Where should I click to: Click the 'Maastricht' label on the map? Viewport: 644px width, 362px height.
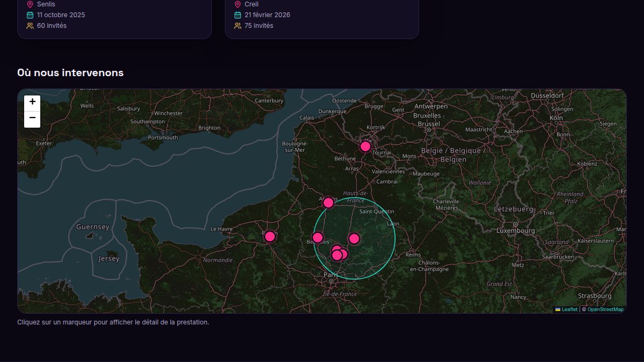(x=479, y=129)
